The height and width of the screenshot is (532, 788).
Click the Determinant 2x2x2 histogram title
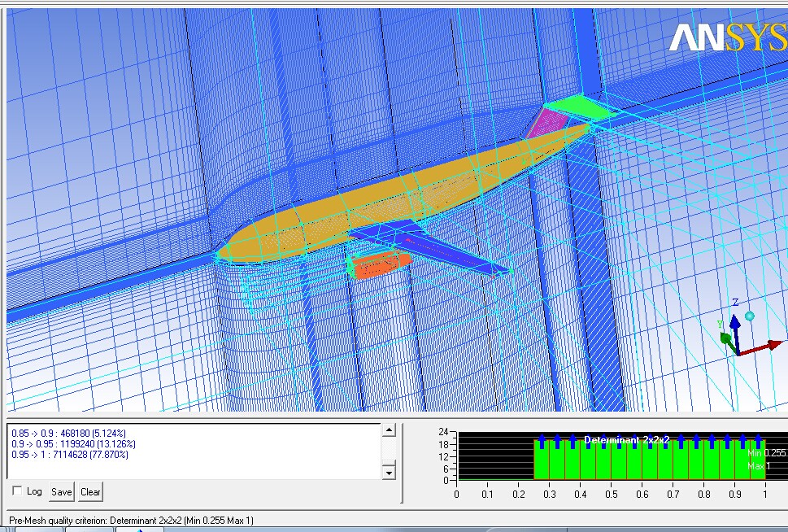click(626, 439)
